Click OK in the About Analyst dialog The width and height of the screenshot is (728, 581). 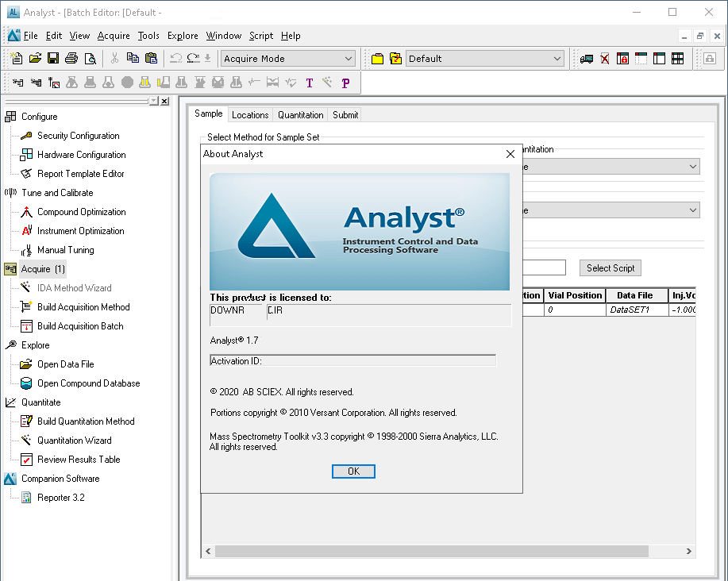(x=353, y=471)
